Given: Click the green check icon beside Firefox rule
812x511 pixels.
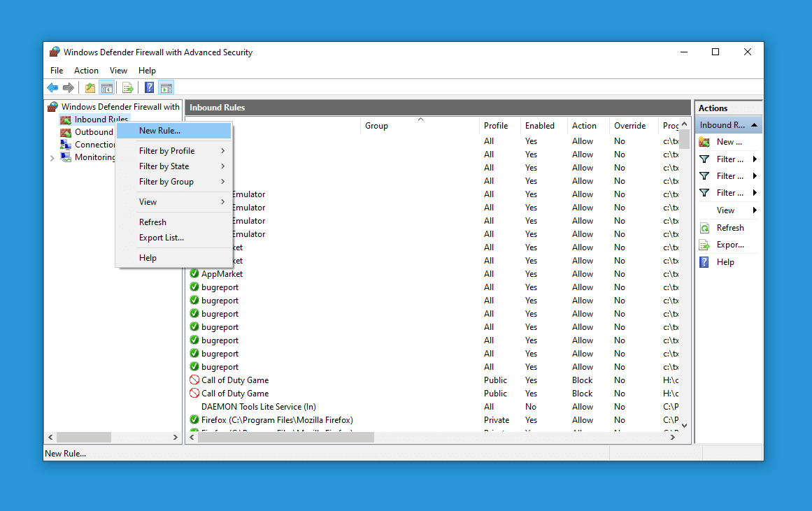Looking at the screenshot, I should pos(194,419).
